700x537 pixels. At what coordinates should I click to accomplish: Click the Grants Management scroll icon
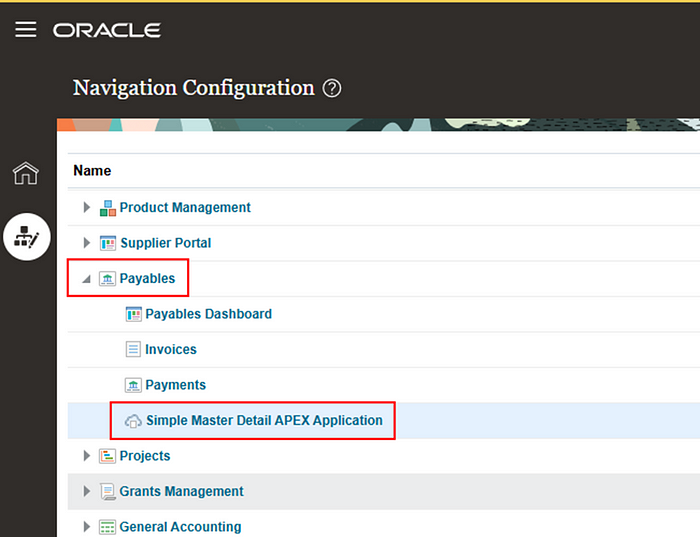pyautogui.click(x=108, y=491)
